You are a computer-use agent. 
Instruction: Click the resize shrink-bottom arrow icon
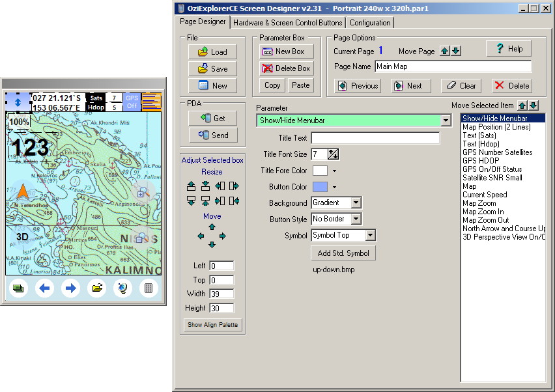205,201
